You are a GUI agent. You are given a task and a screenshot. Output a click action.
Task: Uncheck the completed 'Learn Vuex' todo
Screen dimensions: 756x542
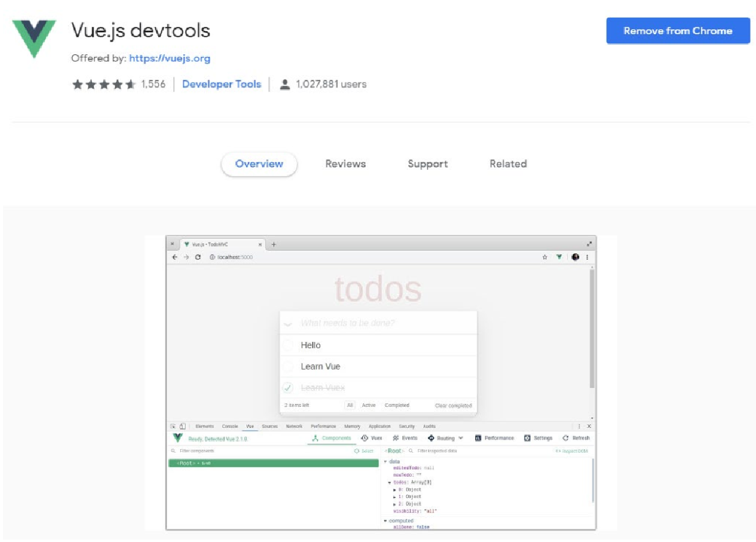click(288, 387)
